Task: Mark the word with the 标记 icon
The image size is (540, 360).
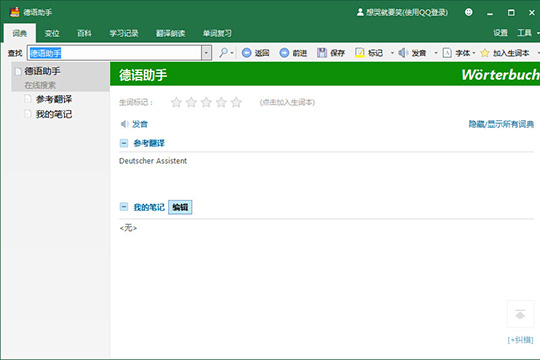Action: click(360, 53)
